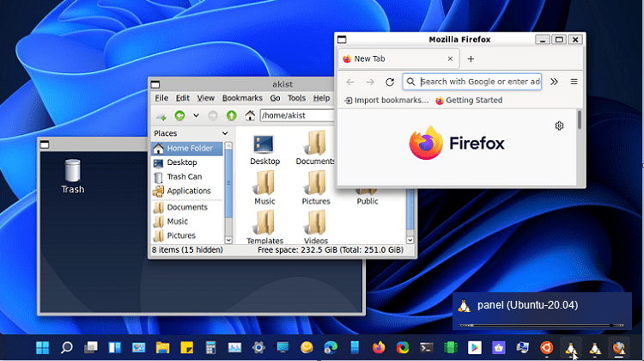Open new tab icon in file manager toolbar
The image size is (644, 361).
point(161,116)
